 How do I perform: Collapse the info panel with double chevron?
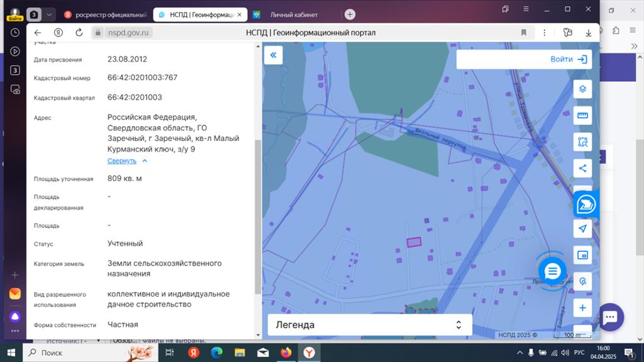(x=273, y=55)
